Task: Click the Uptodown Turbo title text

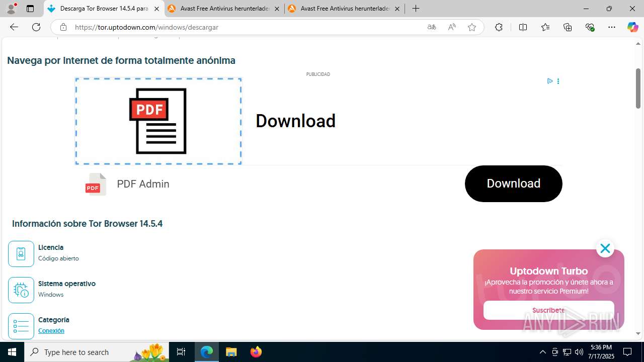Action: (548, 271)
